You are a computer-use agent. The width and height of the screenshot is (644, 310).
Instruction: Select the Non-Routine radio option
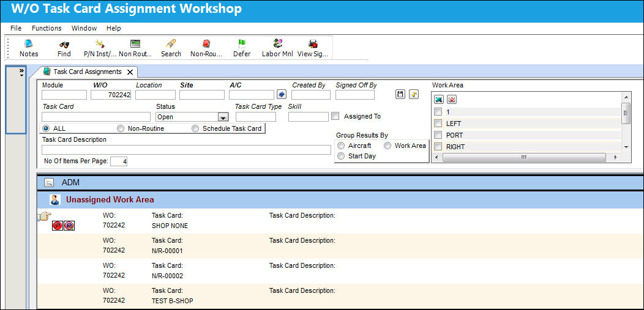121,128
